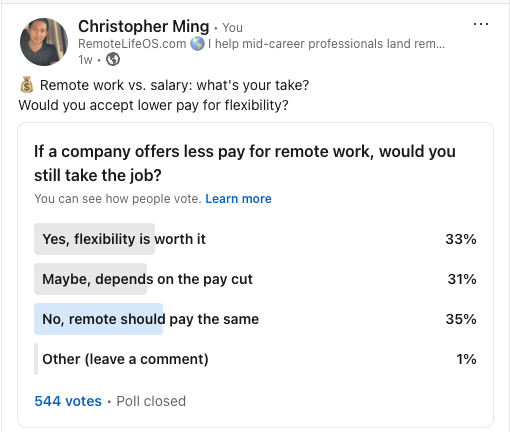The image size is (510, 432).
Task: View the 544 votes list
Action: tap(68, 401)
